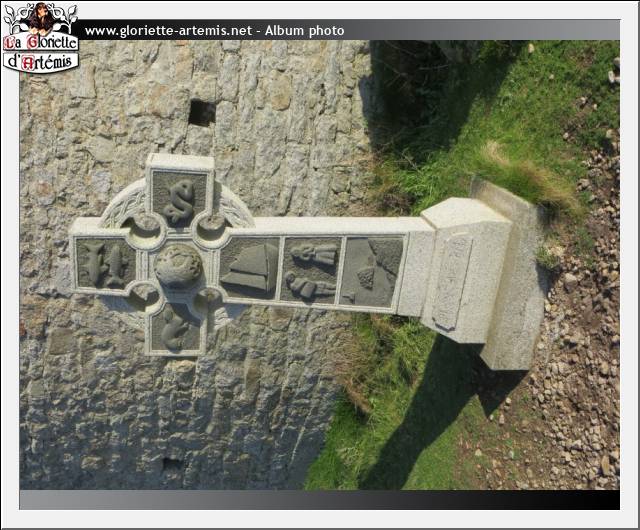
Task: Click the two reclining figures carved panel
Action: (310, 270)
